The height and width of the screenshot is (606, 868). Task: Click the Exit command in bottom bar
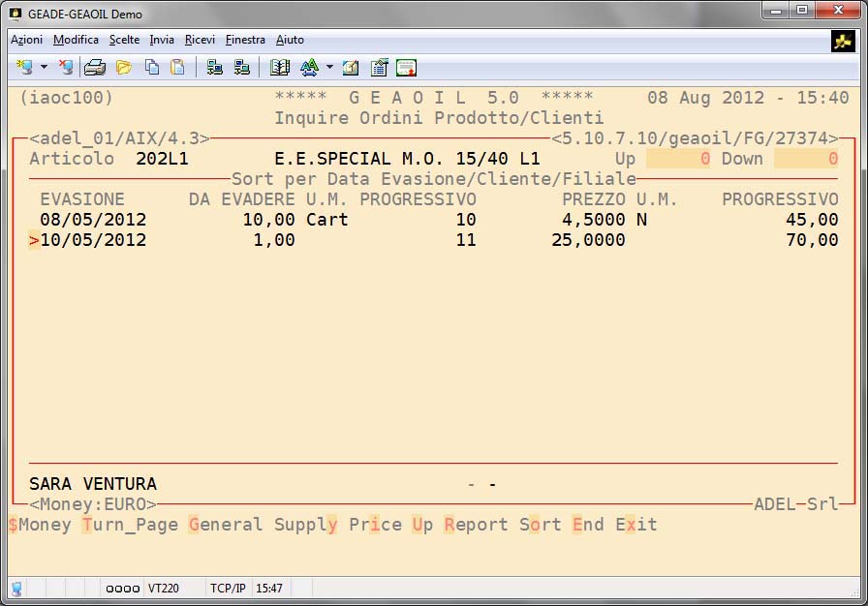click(x=635, y=525)
